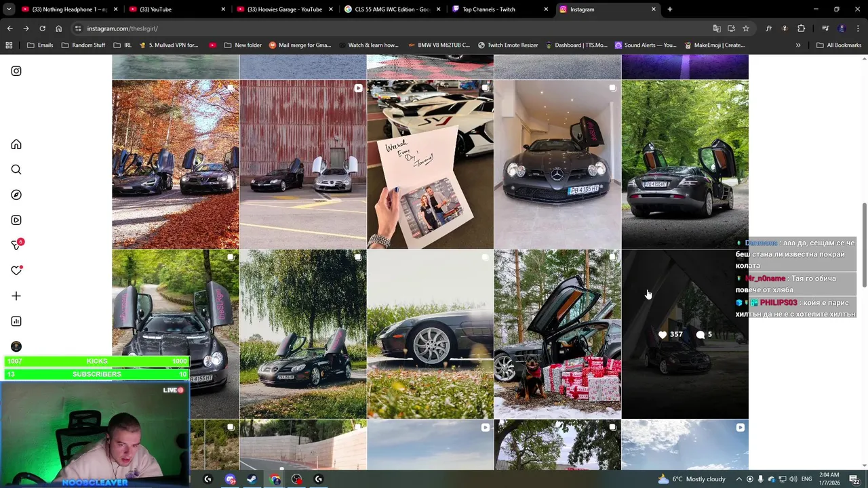The image size is (868, 488).
Task: Open Instagram Search in sidebar
Action: coord(16,169)
